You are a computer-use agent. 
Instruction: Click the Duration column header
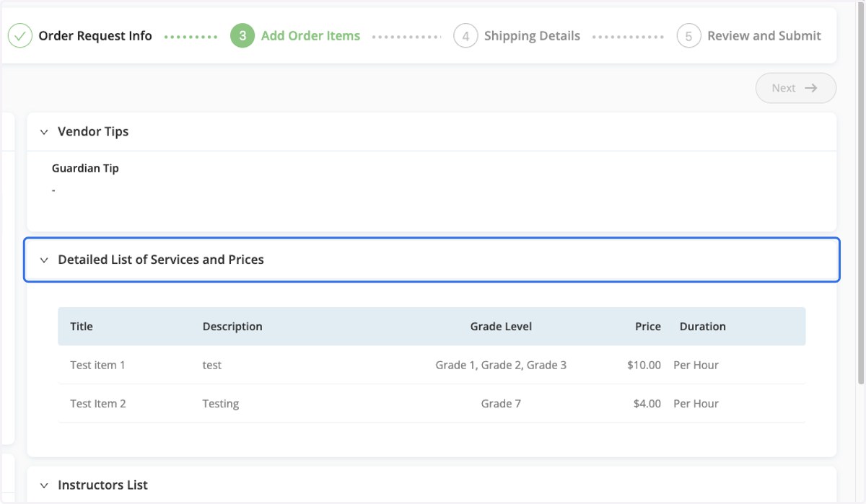pos(702,327)
